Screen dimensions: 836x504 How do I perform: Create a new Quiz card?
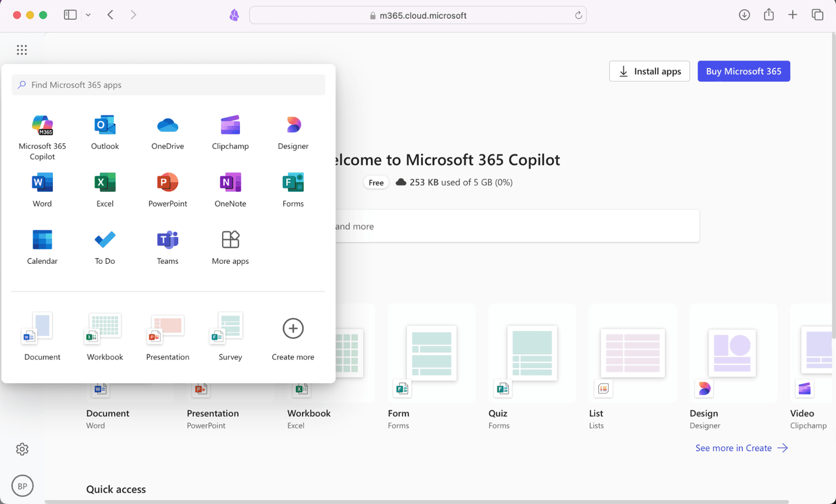click(532, 367)
